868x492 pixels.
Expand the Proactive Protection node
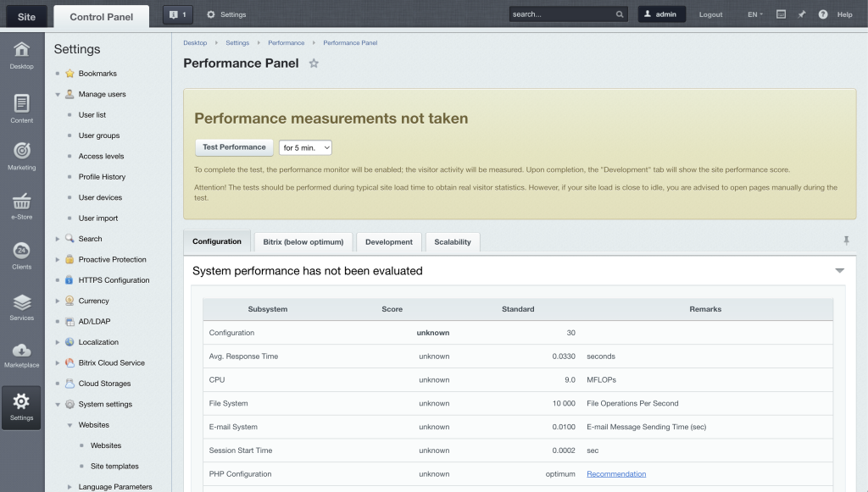pyautogui.click(x=58, y=259)
